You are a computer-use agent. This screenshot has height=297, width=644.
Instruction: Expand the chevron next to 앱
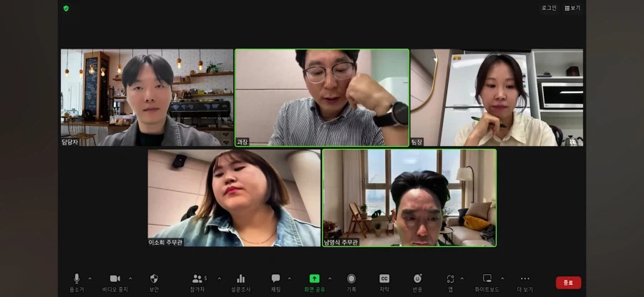pos(462,278)
